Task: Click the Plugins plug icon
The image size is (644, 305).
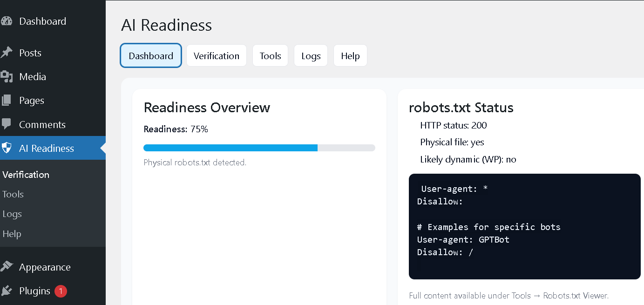Action: tap(7, 291)
